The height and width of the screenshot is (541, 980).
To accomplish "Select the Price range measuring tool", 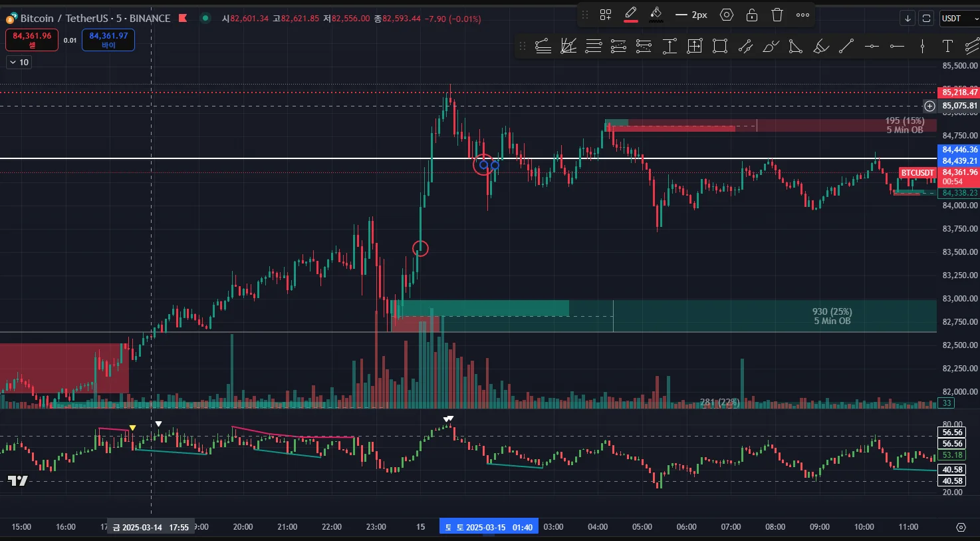I will click(670, 46).
